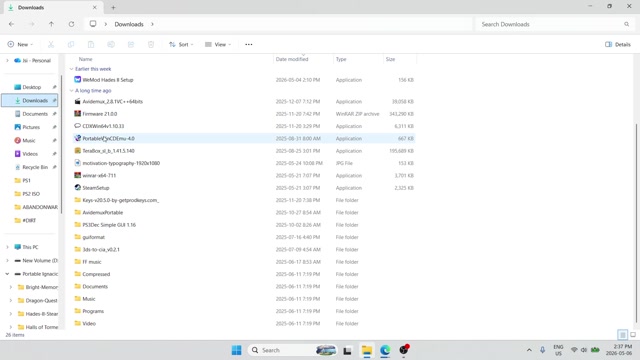
Task: Open the View dropdown menu
Action: [218, 44]
